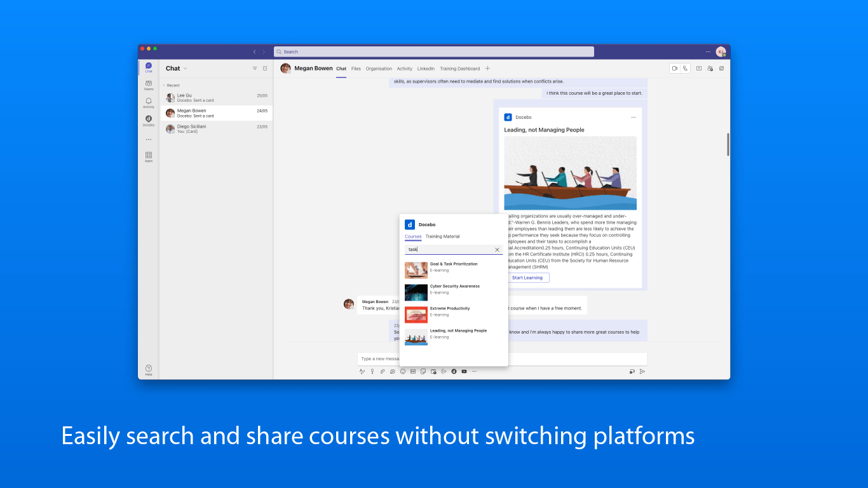
Task: Select Goal & Task Prioritization course
Action: (x=454, y=270)
